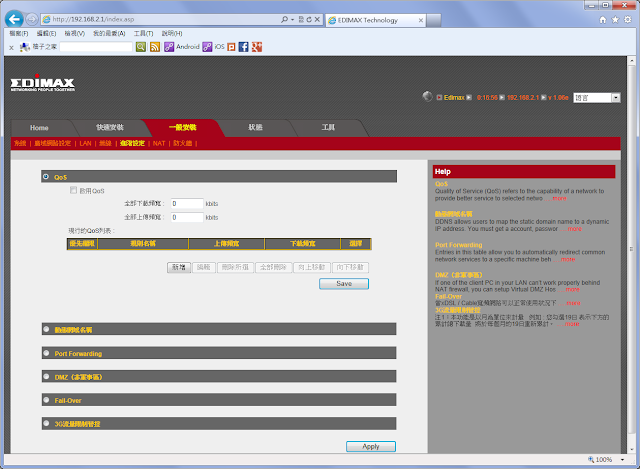Open the zoom level dropdown arrow
Viewport: 640px width, 469px height.
point(622,460)
